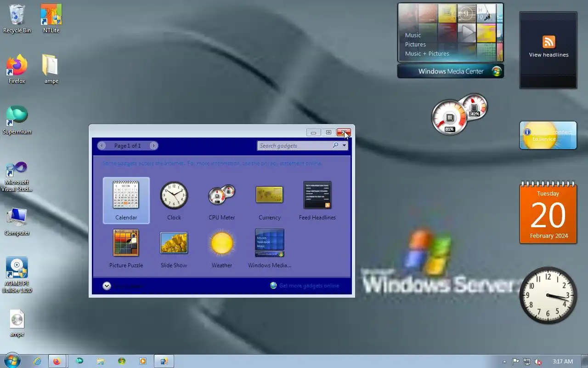Viewport: 588px width, 368px height.
Task: Select the Feed Headlines gadget in the gallery
Action: pyautogui.click(x=317, y=200)
